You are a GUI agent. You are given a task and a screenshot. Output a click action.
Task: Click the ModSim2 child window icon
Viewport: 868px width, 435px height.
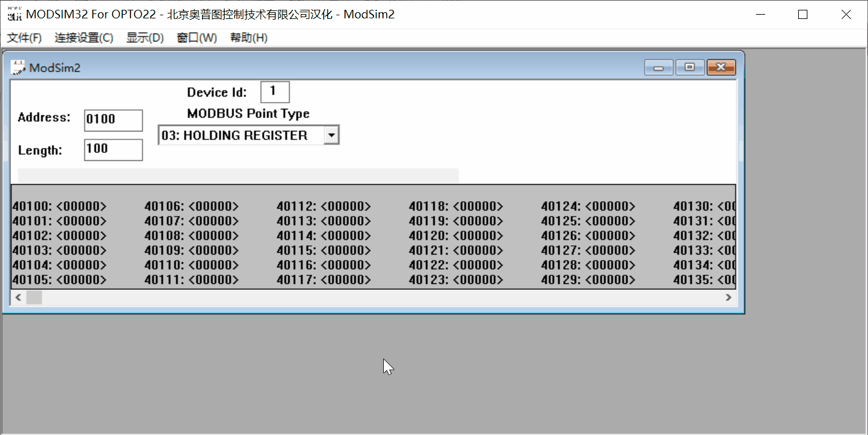(x=17, y=67)
